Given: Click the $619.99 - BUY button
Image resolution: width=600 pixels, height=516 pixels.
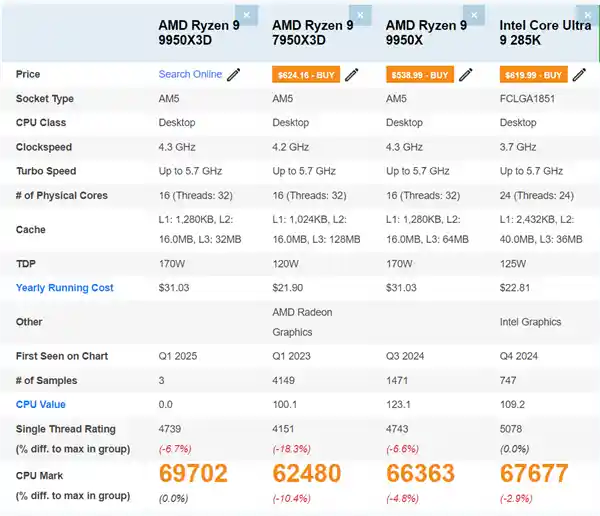Looking at the screenshot, I should [533, 75].
